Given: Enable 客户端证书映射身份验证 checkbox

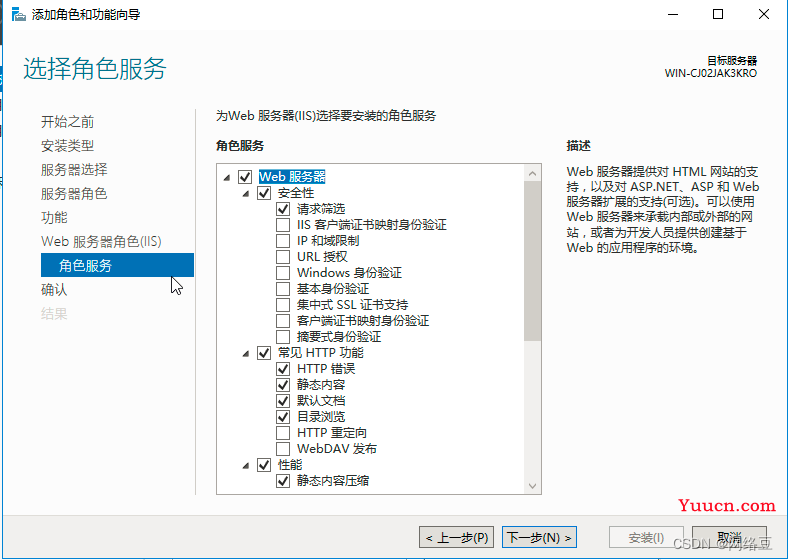Looking at the screenshot, I should point(283,321).
